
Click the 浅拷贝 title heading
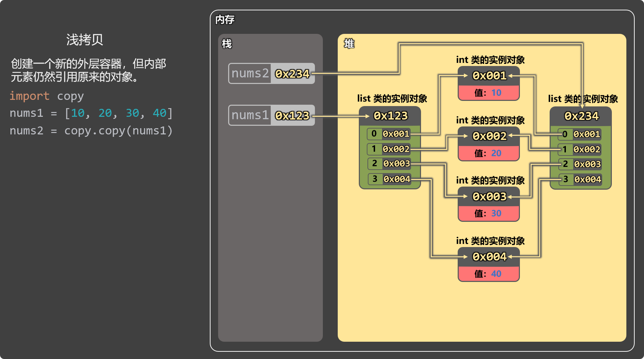coord(85,40)
